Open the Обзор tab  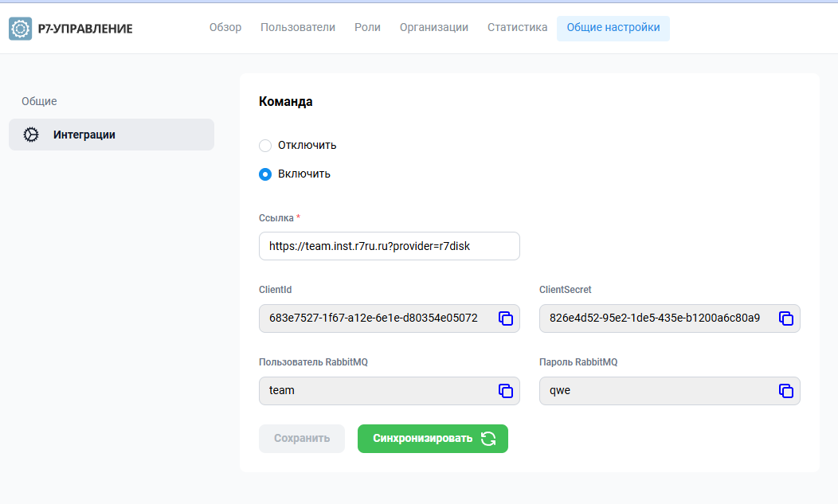tap(225, 28)
